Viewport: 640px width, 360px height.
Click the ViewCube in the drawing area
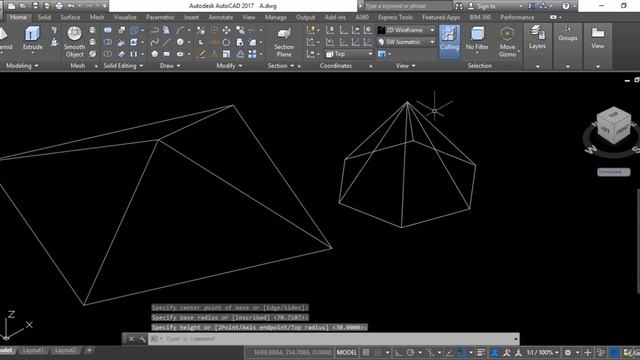613,126
